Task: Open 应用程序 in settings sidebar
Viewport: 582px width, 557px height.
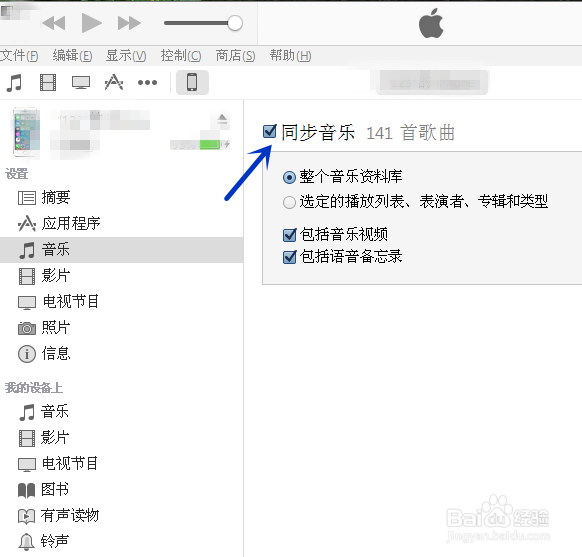Action: [121, 223]
